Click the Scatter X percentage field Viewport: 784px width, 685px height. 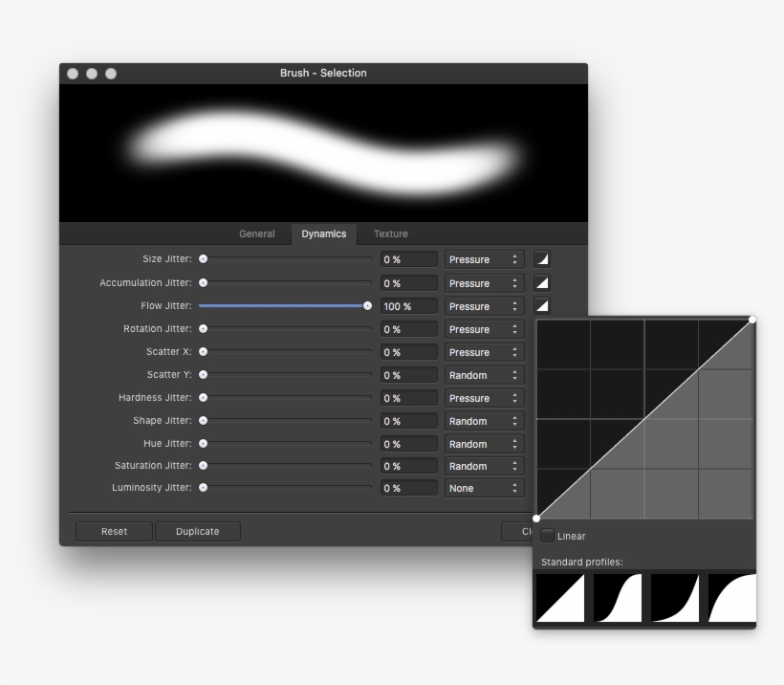pyautogui.click(x=408, y=352)
